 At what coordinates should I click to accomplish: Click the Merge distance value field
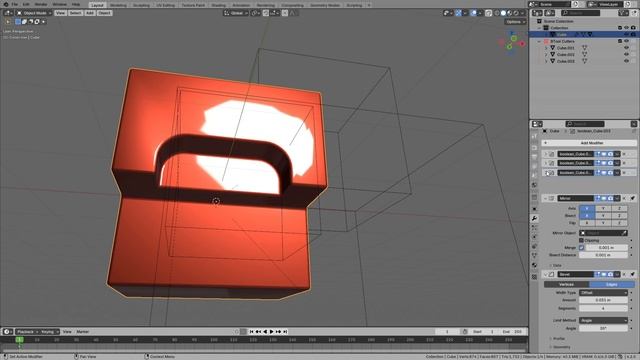tap(607, 248)
